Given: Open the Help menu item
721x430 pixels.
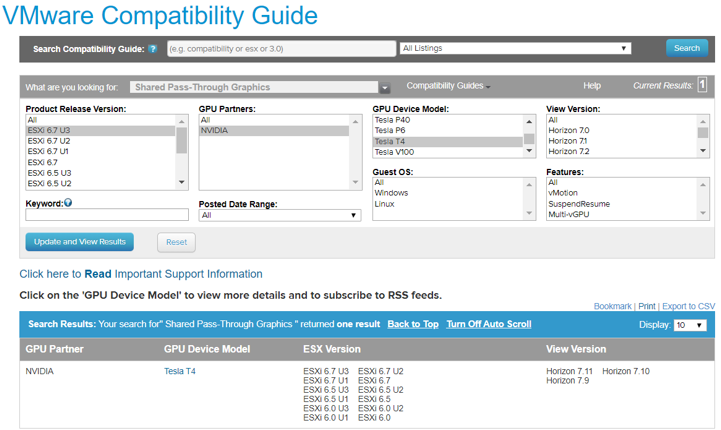Looking at the screenshot, I should (x=592, y=86).
